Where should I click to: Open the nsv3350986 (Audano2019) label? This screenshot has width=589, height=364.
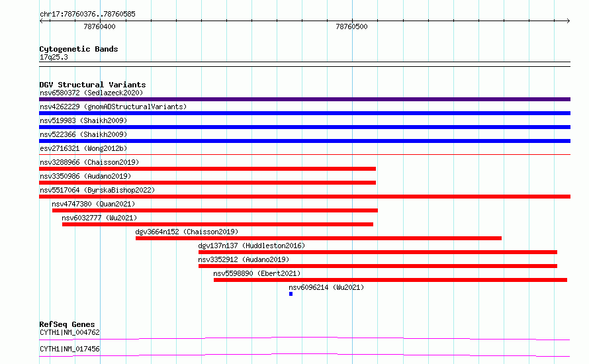pyautogui.click(x=85, y=176)
